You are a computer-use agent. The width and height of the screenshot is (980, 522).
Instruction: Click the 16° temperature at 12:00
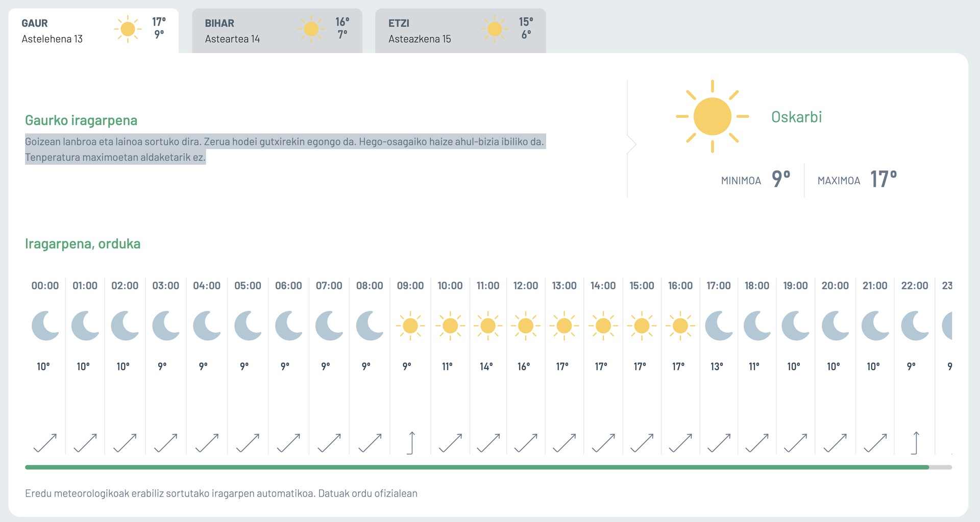tap(524, 366)
